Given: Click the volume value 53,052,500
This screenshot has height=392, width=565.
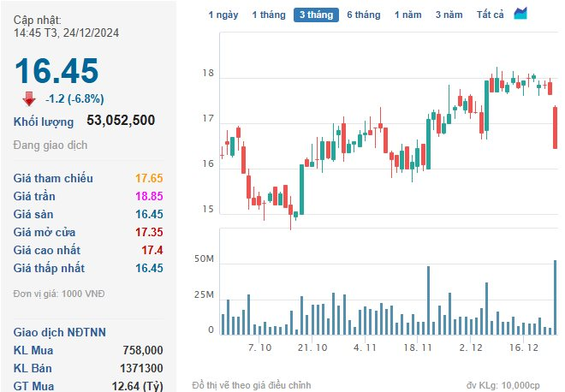Looking at the screenshot, I should click(121, 120).
